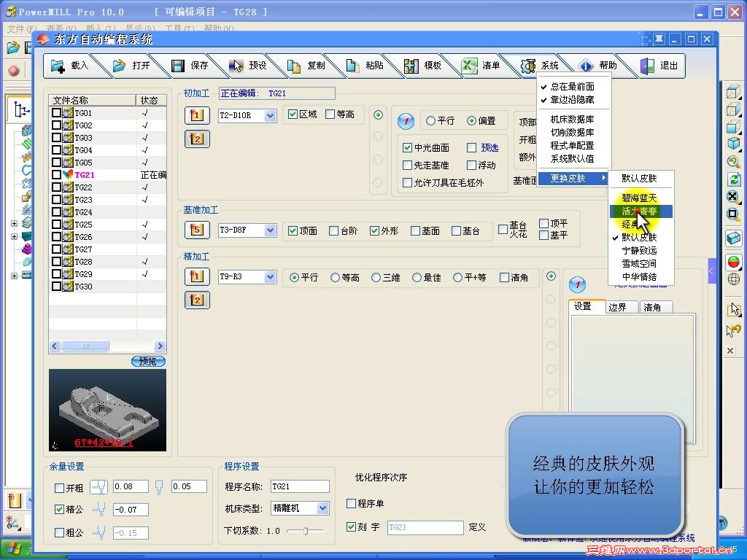
Task: Enable the 清角 checkbox
Action: [505, 277]
